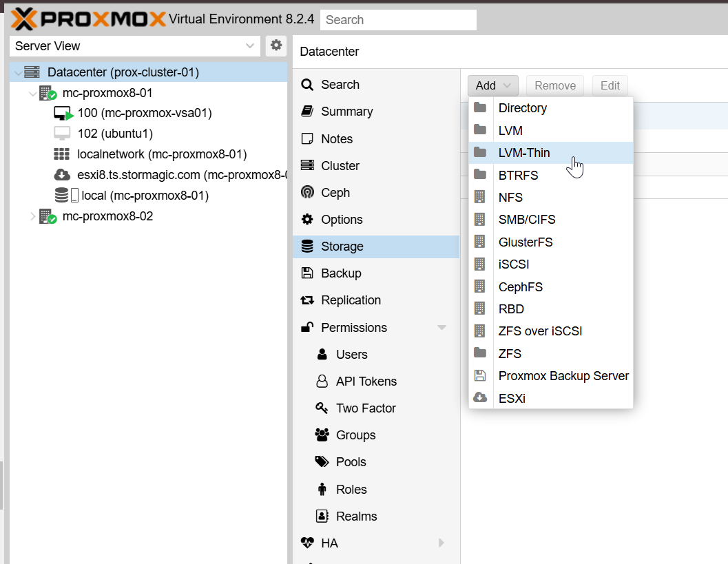
Task: Click the Proxmox logo
Action: [87, 19]
